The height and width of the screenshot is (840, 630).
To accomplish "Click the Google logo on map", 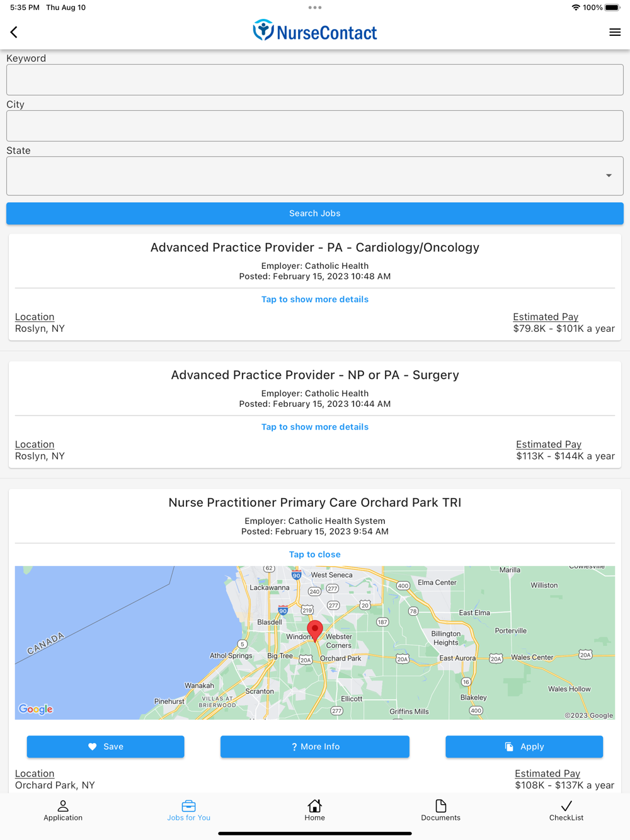I will pyautogui.click(x=36, y=709).
